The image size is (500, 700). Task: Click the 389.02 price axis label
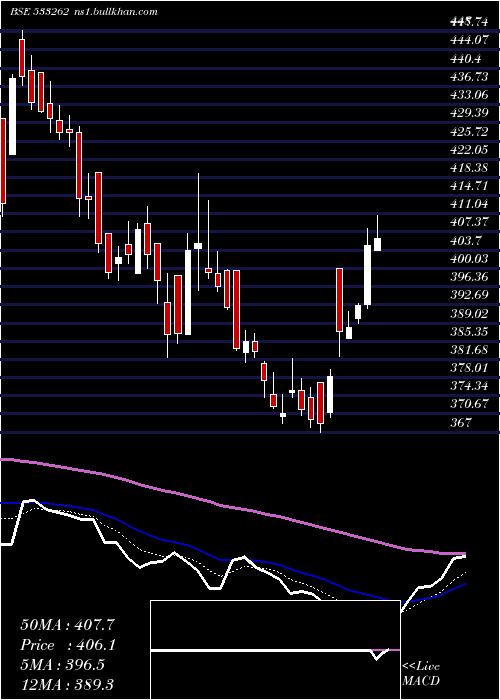[469, 313]
